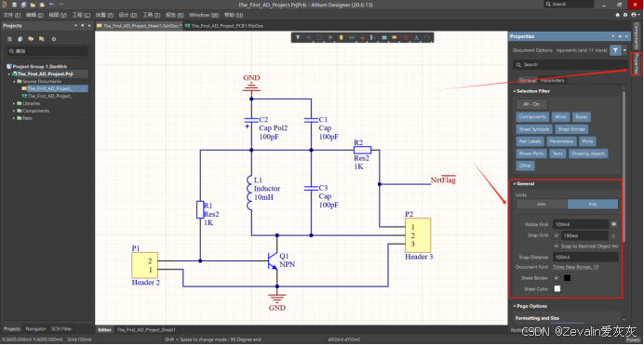Click the Undo arrow in title bar
This screenshot has width=644, height=345.
52,5
